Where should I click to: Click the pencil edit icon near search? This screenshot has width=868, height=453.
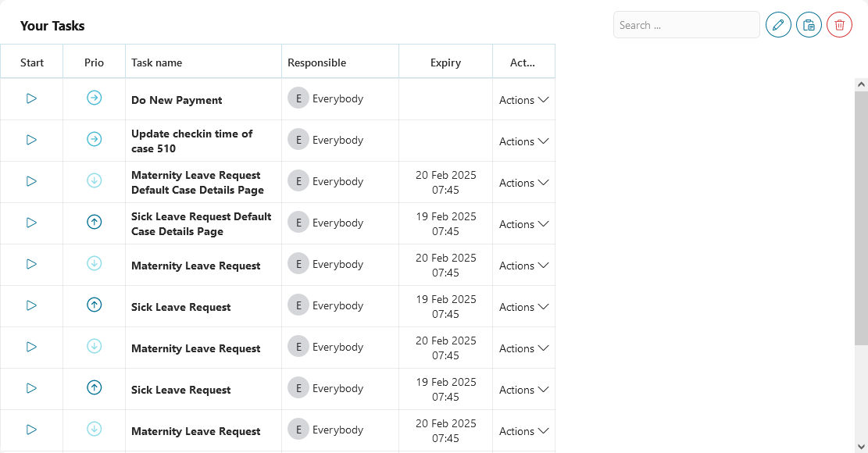point(778,25)
